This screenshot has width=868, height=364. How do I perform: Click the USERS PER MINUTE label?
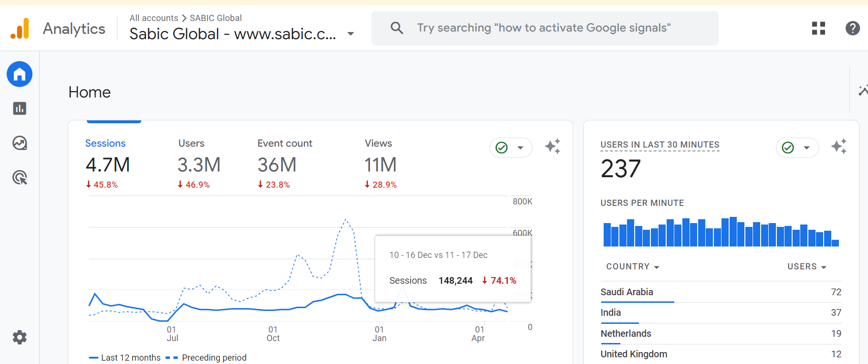642,203
